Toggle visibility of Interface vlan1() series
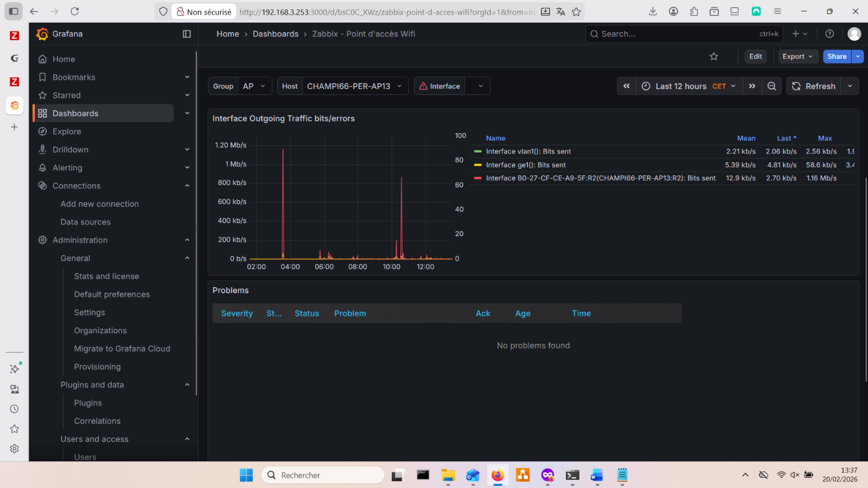 click(x=528, y=151)
